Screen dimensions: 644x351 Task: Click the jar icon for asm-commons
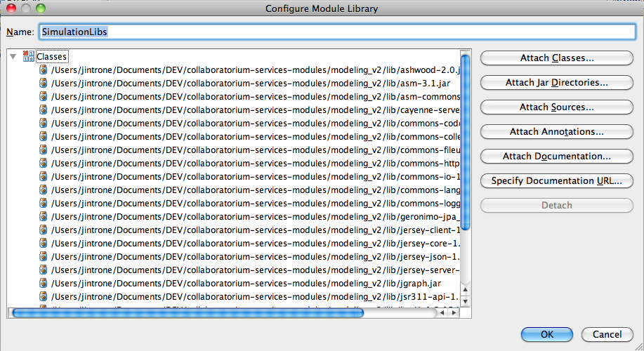pyautogui.click(x=43, y=96)
